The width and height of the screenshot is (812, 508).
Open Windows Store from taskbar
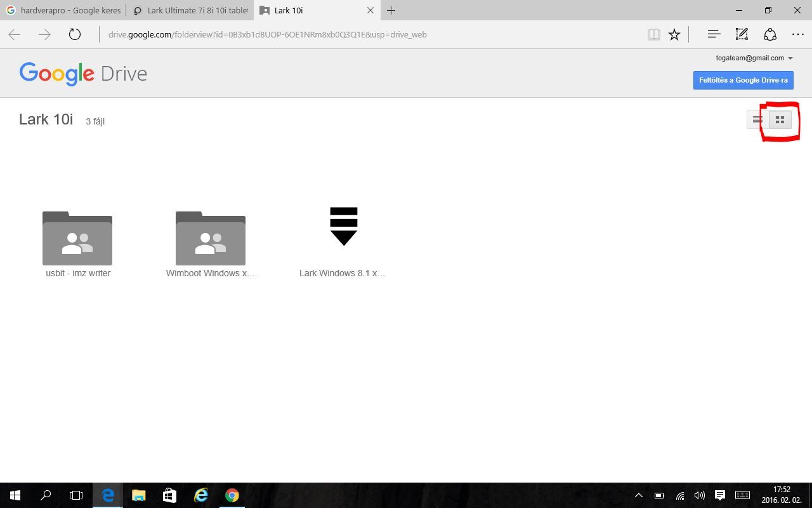coord(169,495)
